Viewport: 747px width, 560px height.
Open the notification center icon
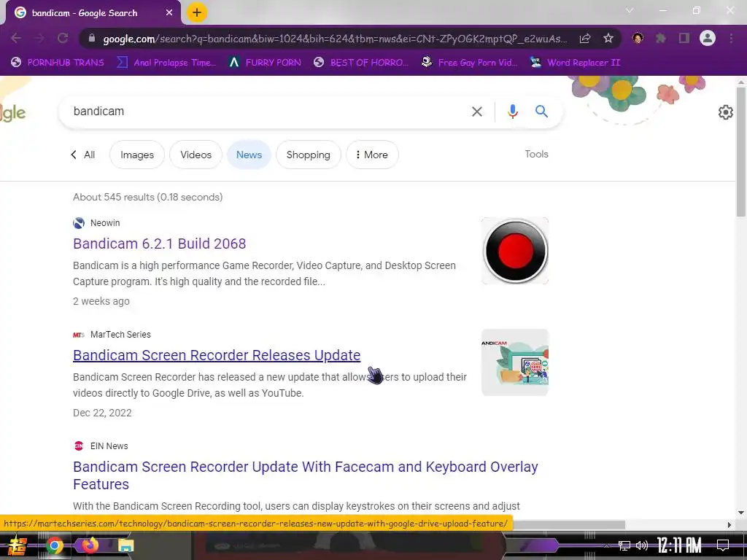pos(723,545)
